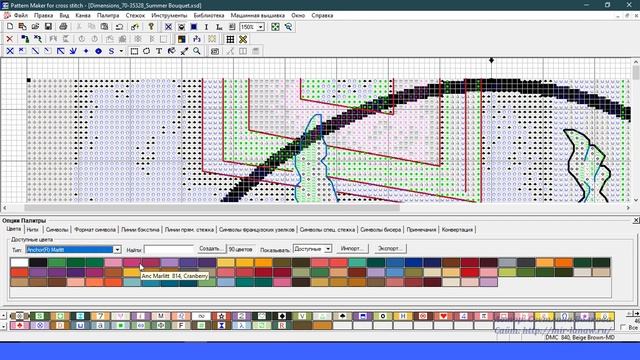This screenshot has height=360, width=640.
Task: Pick the spade symbol color in bottom palette
Action: pyautogui.click(x=342, y=316)
